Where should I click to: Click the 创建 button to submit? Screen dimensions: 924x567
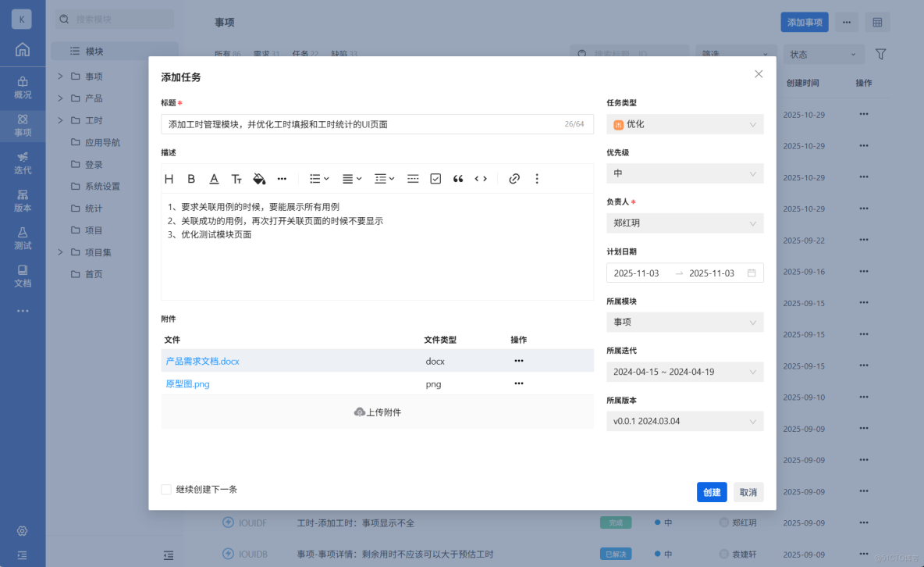(x=712, y=492)
